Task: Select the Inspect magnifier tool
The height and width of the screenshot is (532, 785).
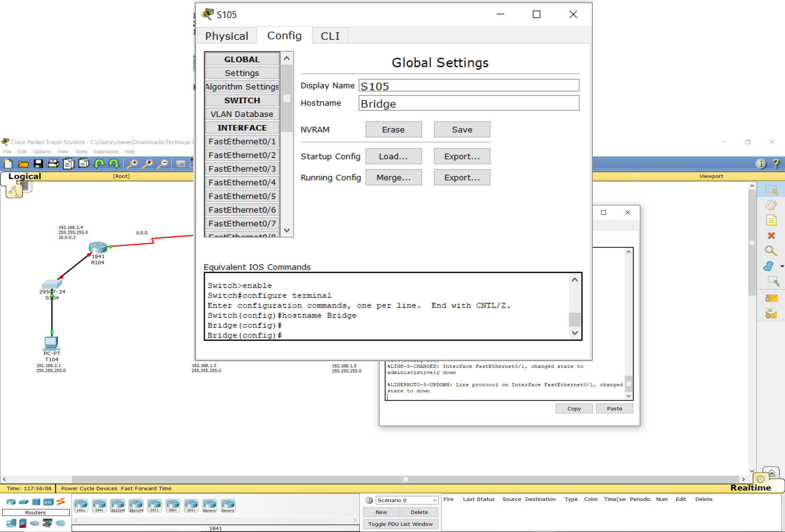Action: [x=771, y=251]
